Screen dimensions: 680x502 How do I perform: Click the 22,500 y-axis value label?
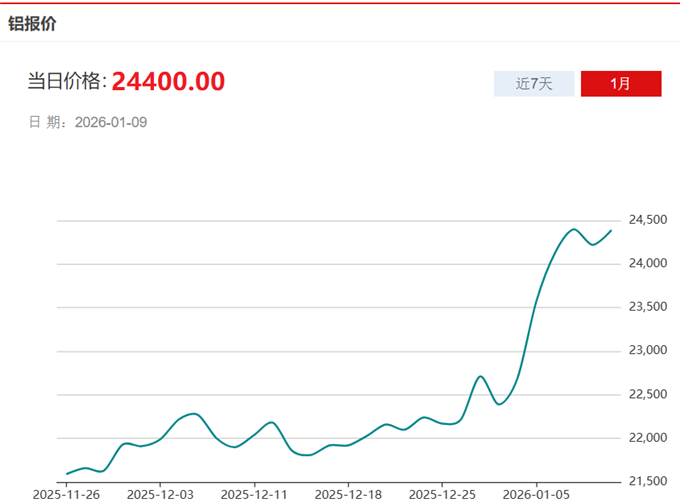point(649,395)
